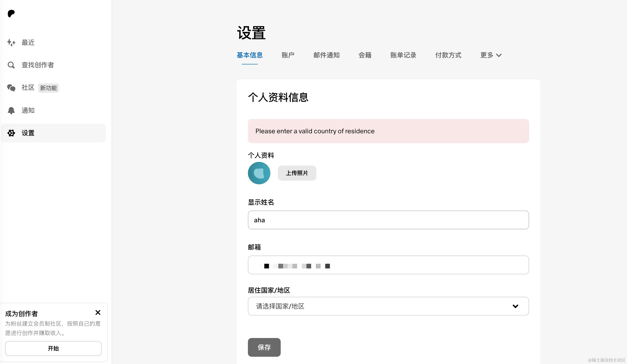Screen dimensions: 627x364
Task: Click the 查找创作者 search magnifier icon
Action: click(11, 65)
